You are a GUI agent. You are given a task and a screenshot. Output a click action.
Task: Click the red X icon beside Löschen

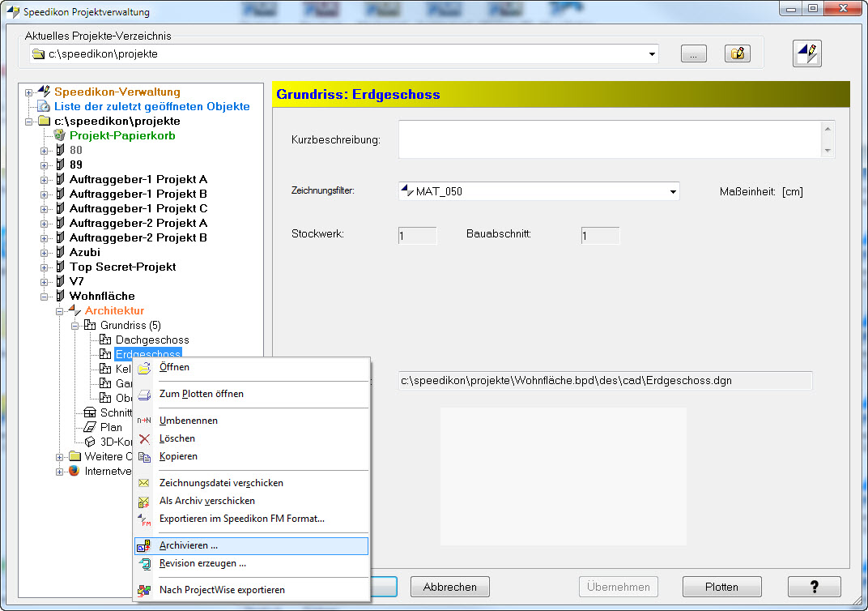coord(144,438)
